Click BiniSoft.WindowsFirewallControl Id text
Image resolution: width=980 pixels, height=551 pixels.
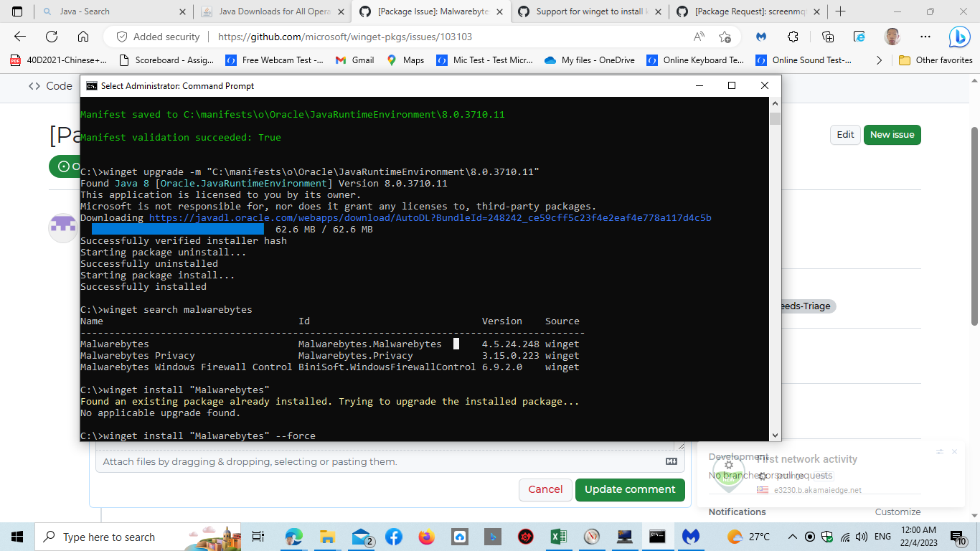click(x=387, y=367)
